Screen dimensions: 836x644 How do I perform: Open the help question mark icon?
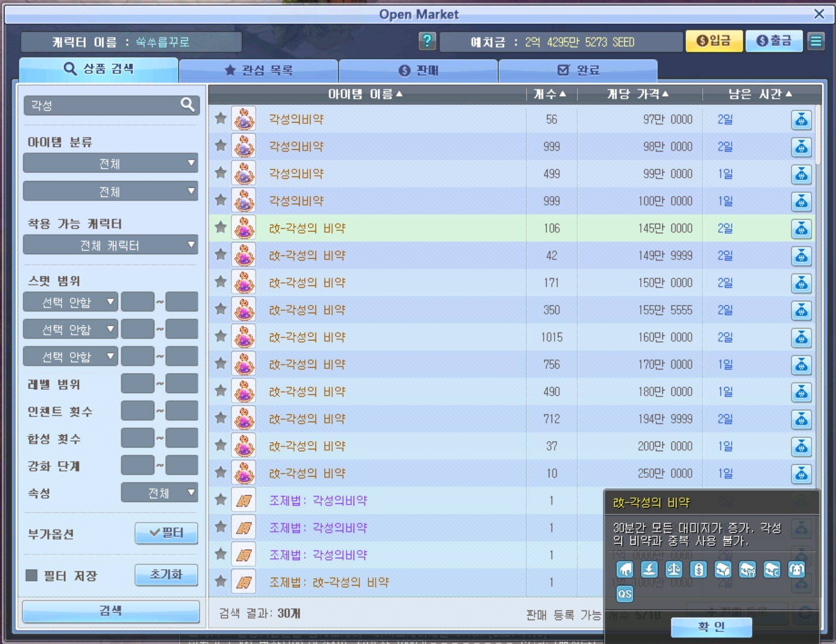(427, 41)
